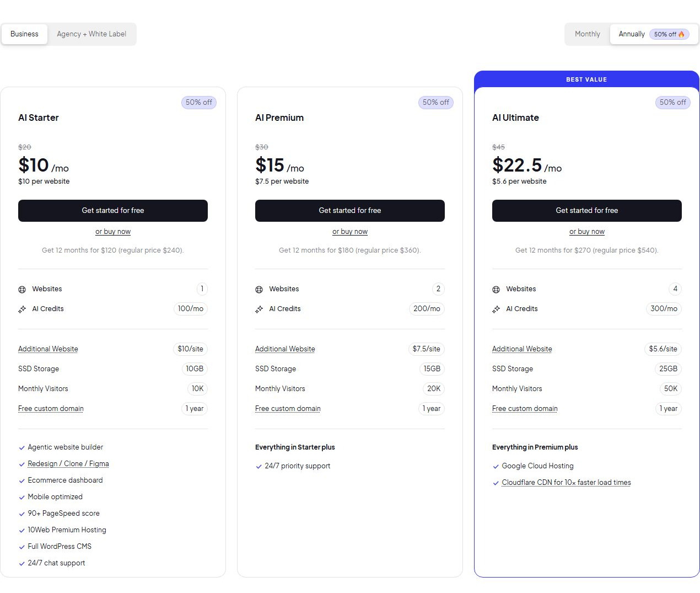The image size is (700, 593).
Task: Click 'or buy now' under AI Ultimate
Action: coord(587,232)
